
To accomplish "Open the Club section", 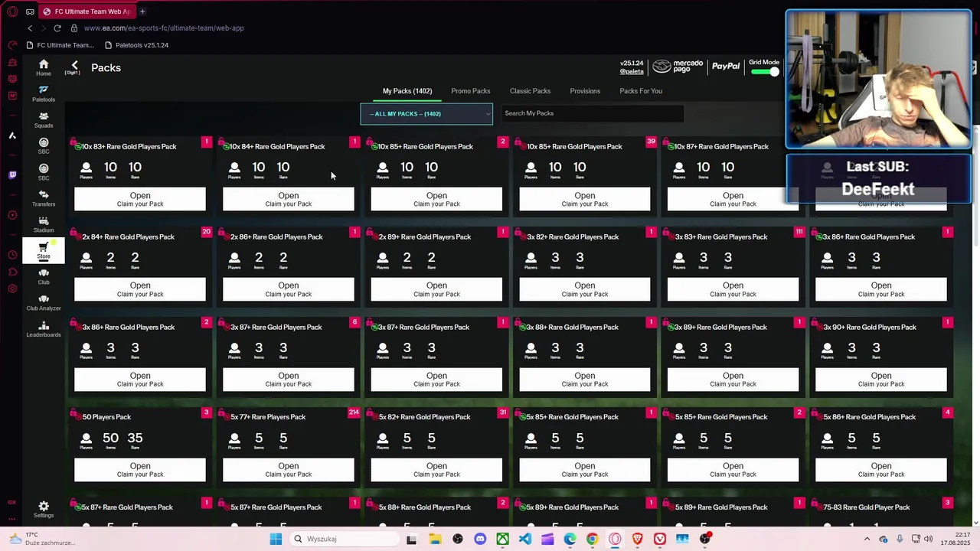I will (44, 276).
